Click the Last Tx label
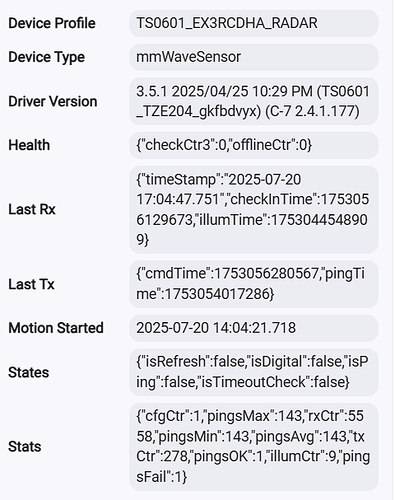This screenshot has height=500, width=395. click(x=31, y=284)
